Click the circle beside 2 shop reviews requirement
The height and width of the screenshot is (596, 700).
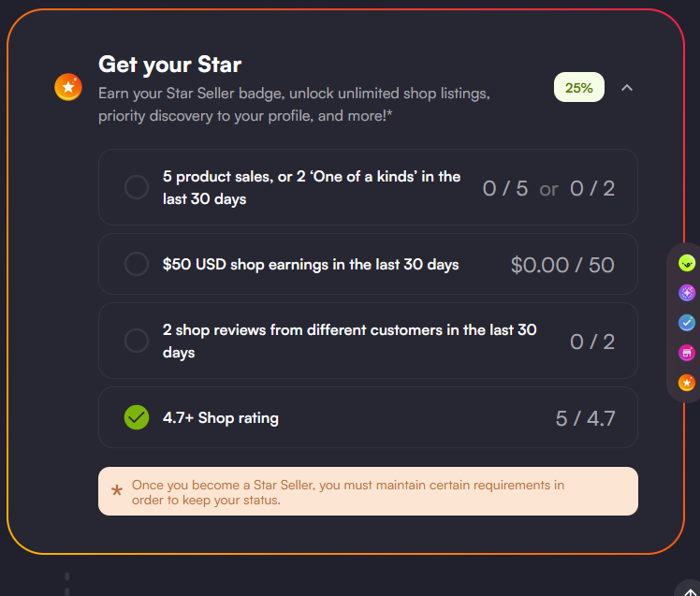coord(137,341)
